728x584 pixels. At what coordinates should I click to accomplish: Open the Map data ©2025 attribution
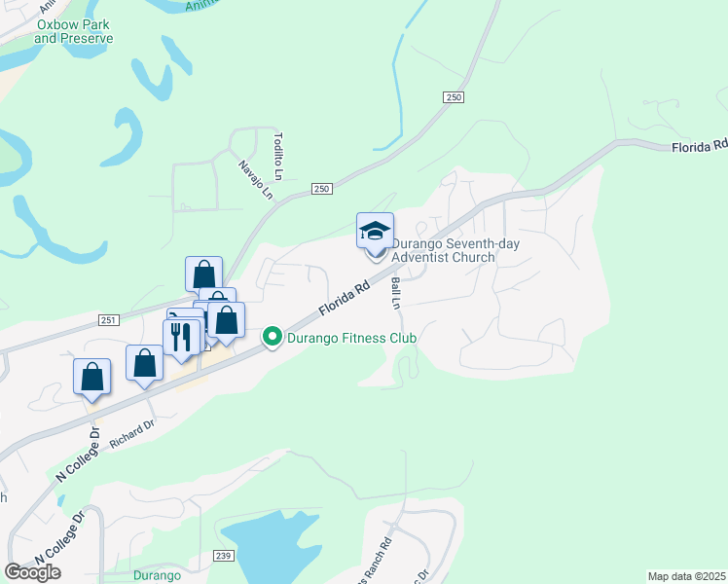687,576
